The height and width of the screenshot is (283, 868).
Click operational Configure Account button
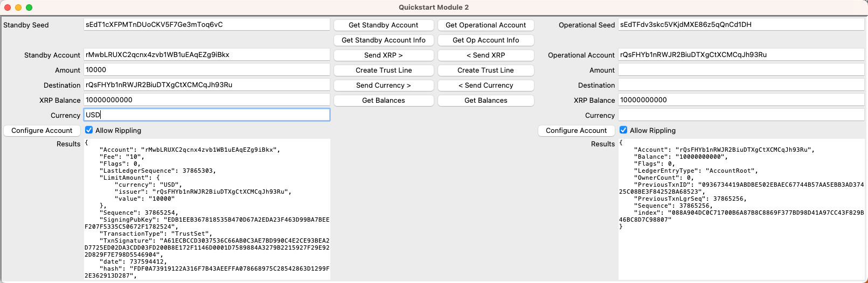coord(576,131)
